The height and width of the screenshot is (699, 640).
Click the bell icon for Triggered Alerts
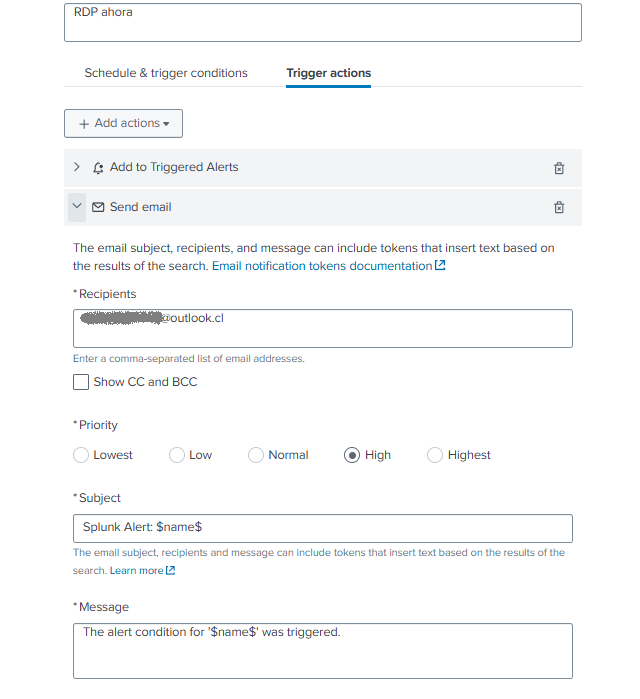[98, 168]
